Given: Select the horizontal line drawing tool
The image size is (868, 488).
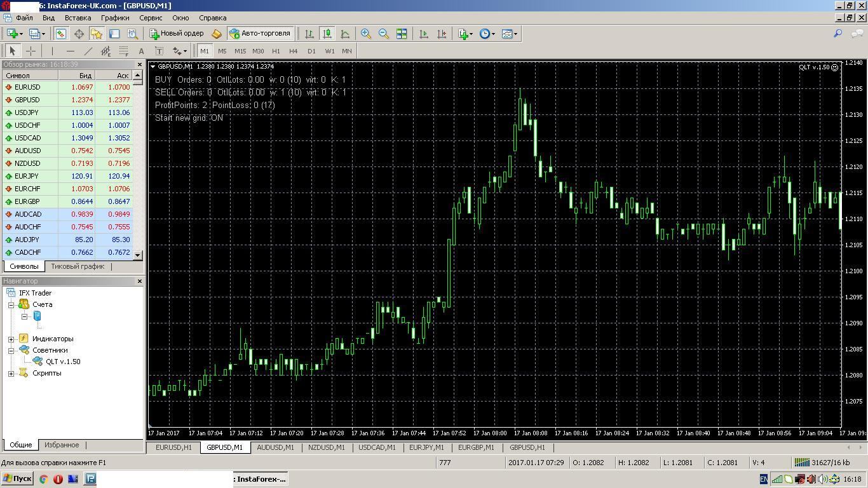Looking at the screenshot, I should [x=70, y=51].
